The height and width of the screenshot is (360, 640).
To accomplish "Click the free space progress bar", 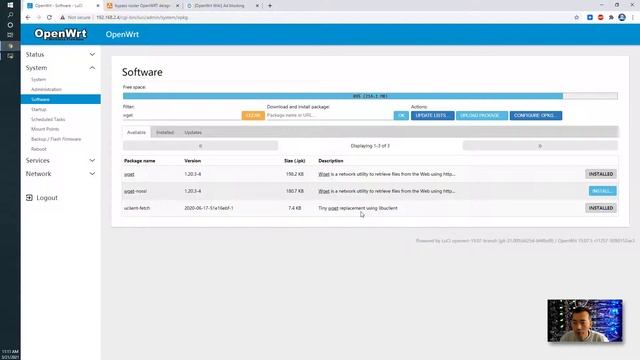I will point(370,96).
